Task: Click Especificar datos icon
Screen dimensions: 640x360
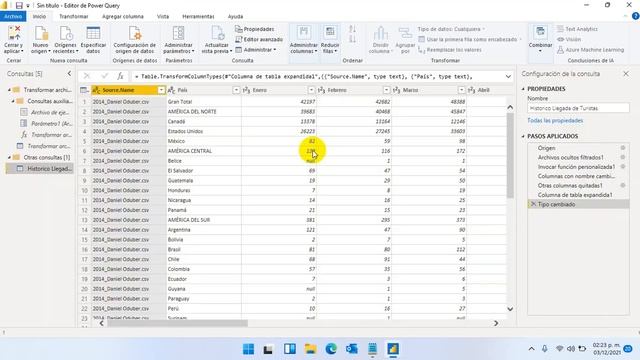Action: click(93, 33)
